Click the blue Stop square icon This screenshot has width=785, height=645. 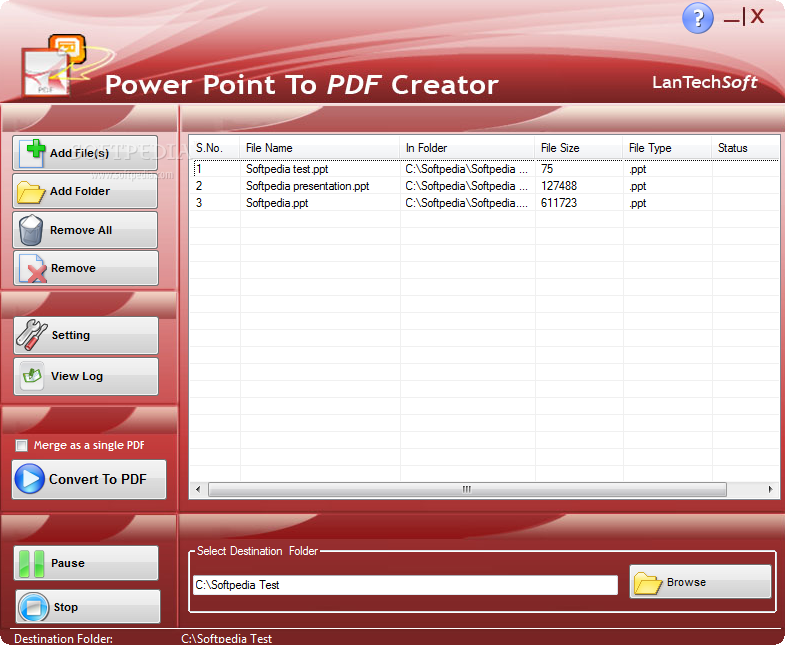click(34, 607)
